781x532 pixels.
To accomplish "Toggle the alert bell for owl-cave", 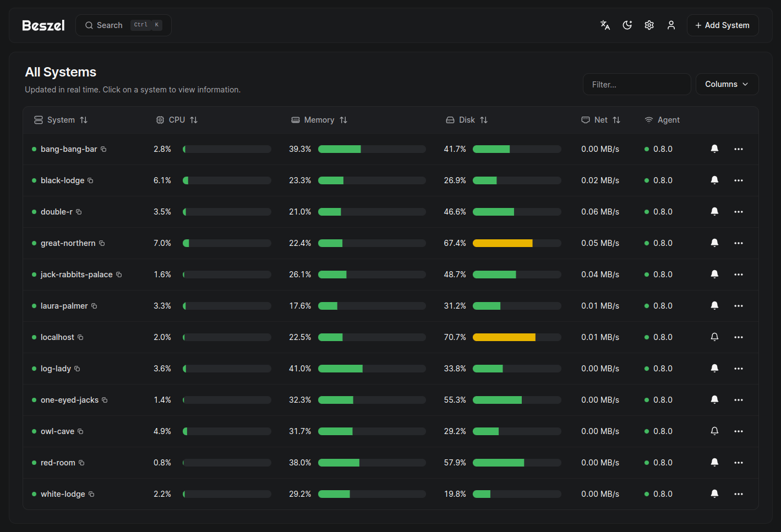I will [x=714, y=431].
